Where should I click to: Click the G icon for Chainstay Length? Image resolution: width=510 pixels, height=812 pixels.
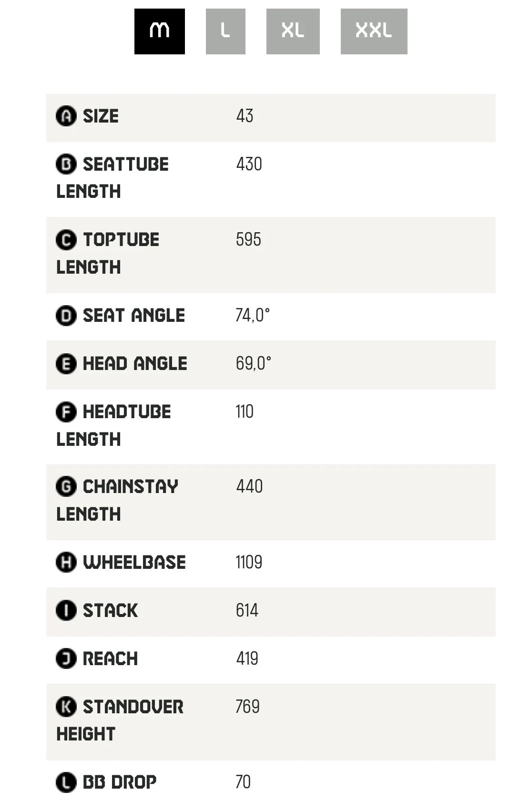(x=66, y=486)
